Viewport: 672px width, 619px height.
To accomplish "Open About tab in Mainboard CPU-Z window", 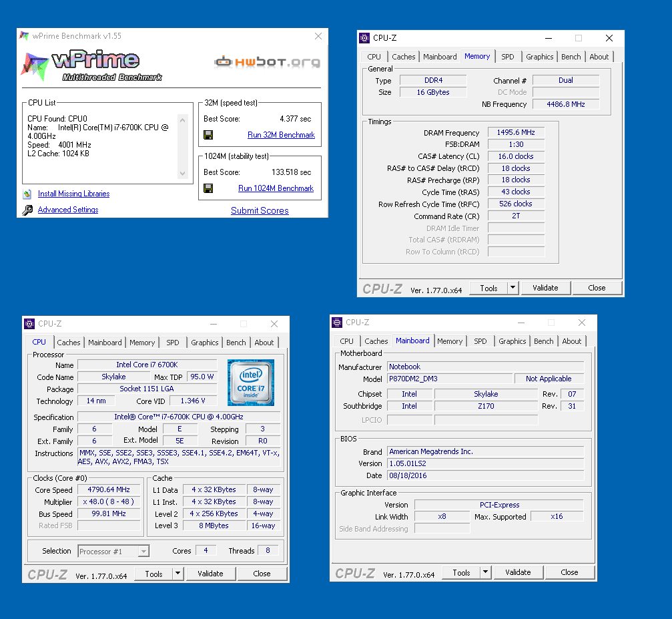I will coord(572,341).
